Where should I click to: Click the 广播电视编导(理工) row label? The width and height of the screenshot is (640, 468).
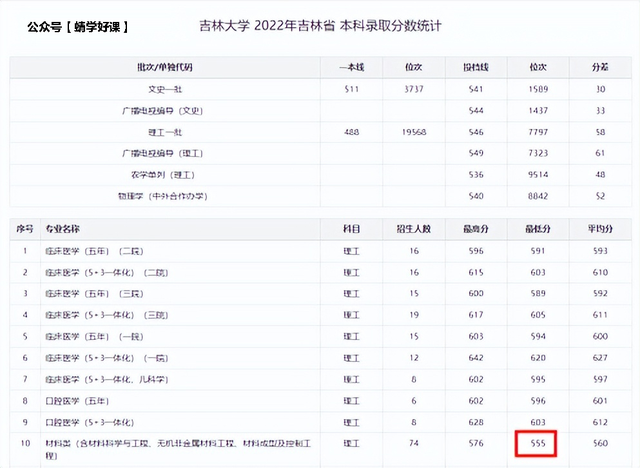162,153
